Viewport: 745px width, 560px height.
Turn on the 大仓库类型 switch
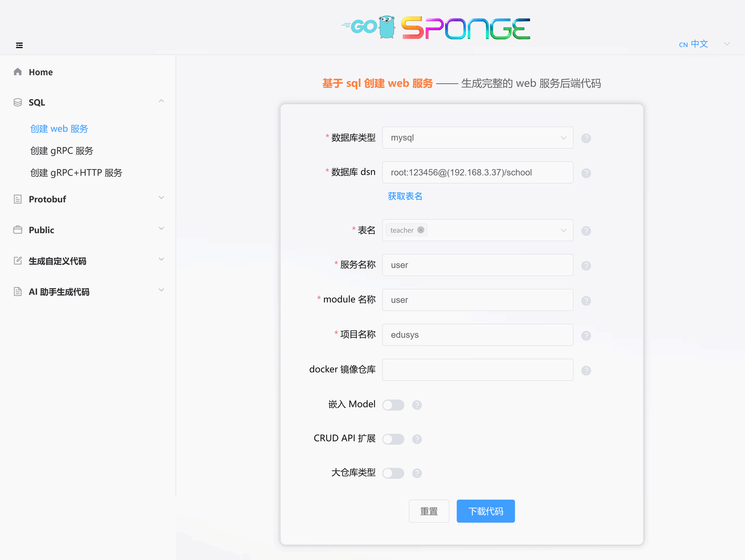coord(393,473)
